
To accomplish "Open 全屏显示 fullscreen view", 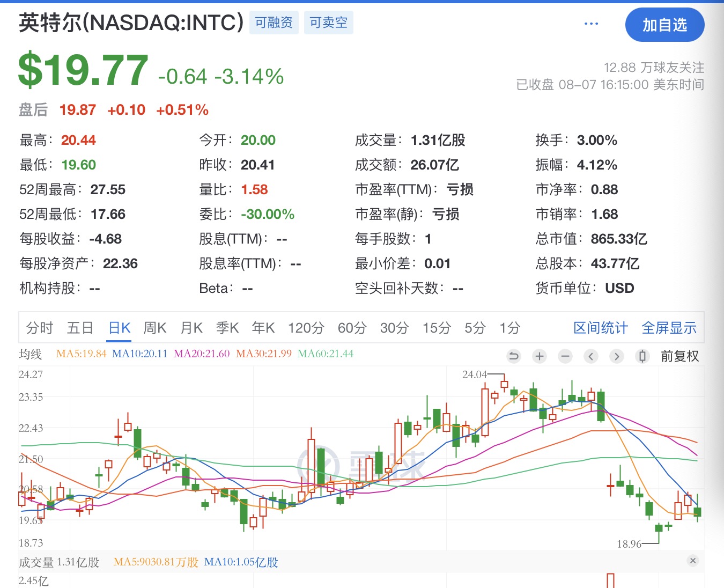I will (x=669, y=328).
